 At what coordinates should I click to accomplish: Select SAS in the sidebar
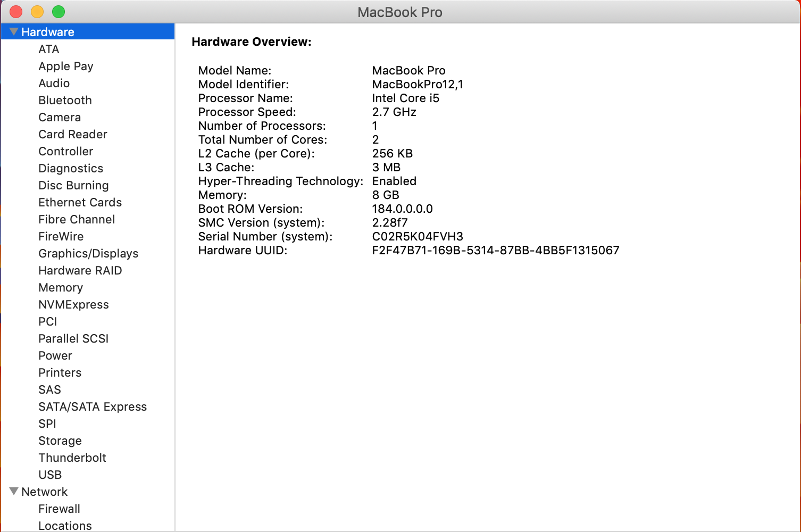tap(50, 389)
